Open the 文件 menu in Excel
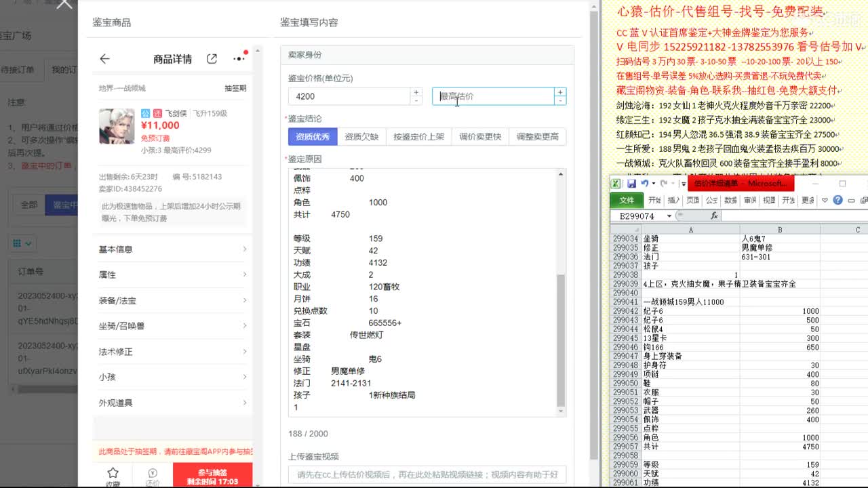 click(627, 200)
